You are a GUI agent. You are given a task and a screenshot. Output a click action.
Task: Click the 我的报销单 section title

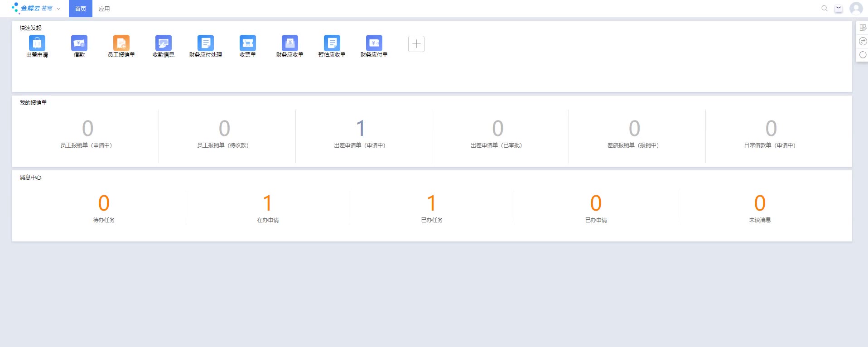click(33, 103)
